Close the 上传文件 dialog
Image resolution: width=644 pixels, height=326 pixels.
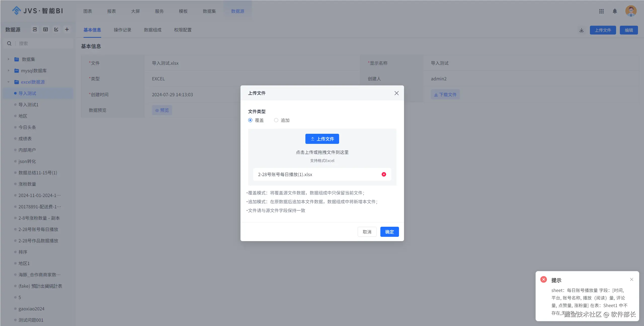point(396,93)
